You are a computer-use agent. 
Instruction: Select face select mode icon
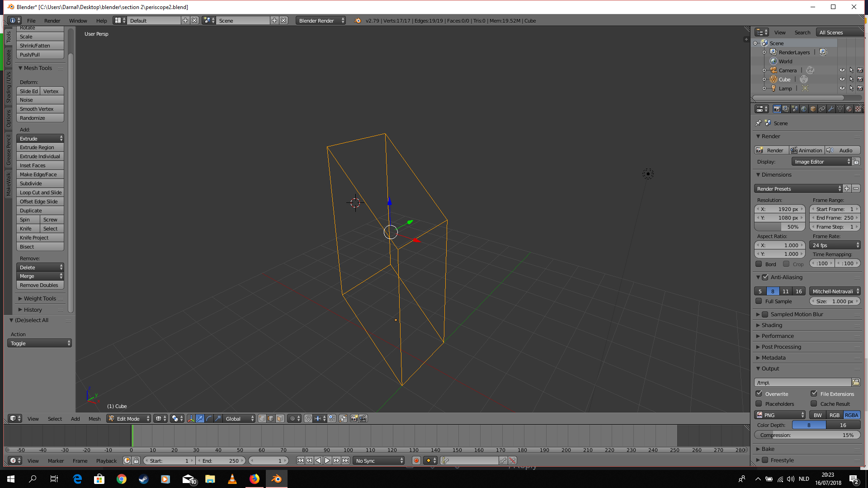tap(280, 418)
